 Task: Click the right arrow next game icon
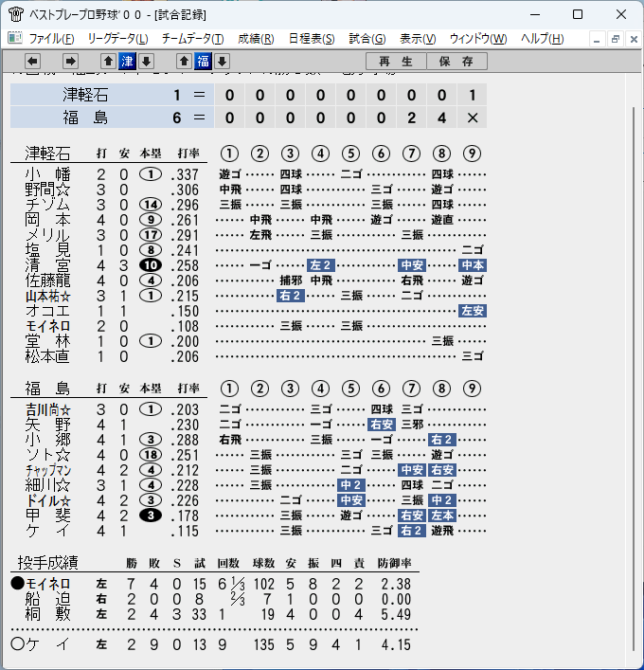click(70, 62)
